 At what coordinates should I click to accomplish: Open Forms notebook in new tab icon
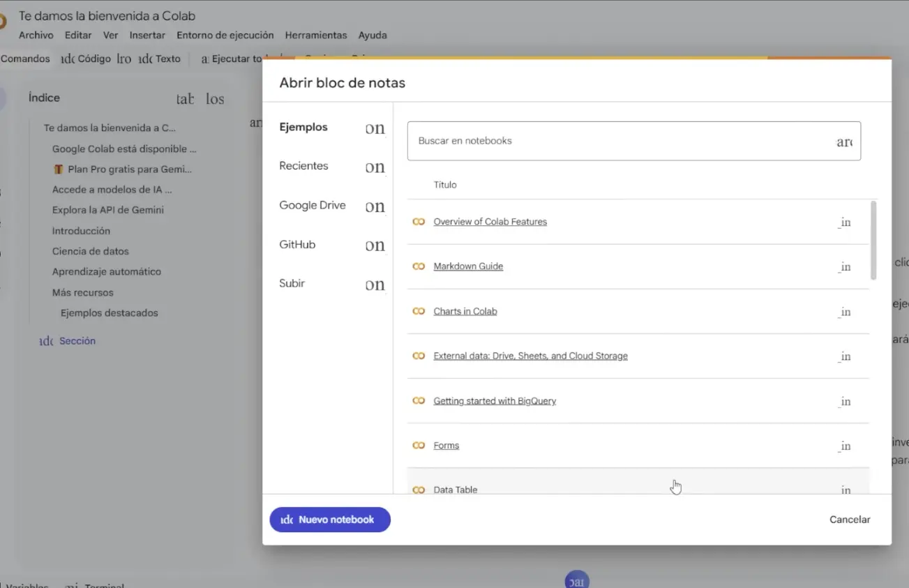845,446
